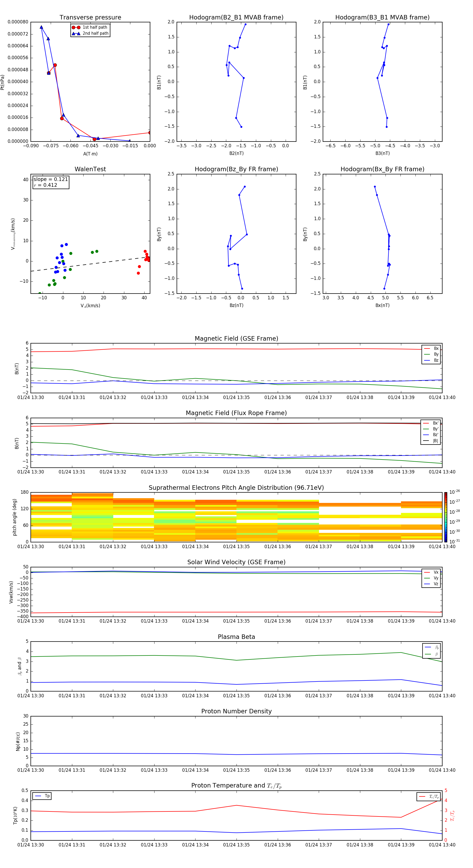Click the Vsw(km/s) axis label
The height and width of the screenshot is (868, 473).
click(11, 592)
